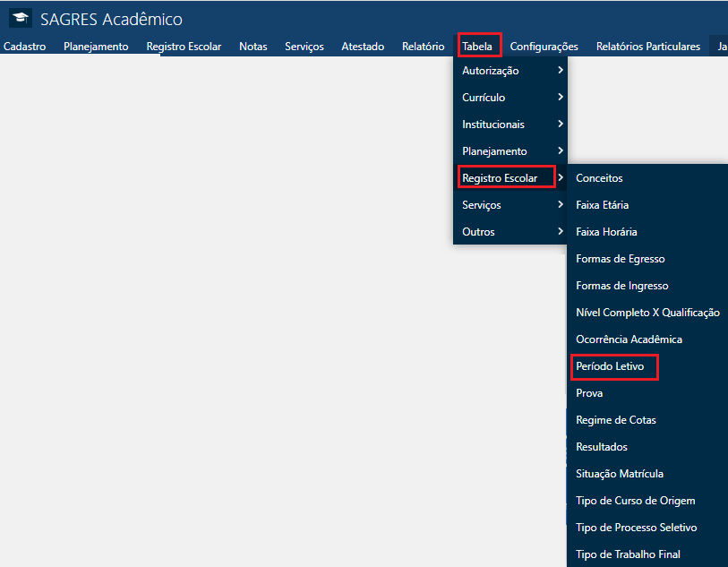Select Situação Matrícula entry

coord(619,474)
